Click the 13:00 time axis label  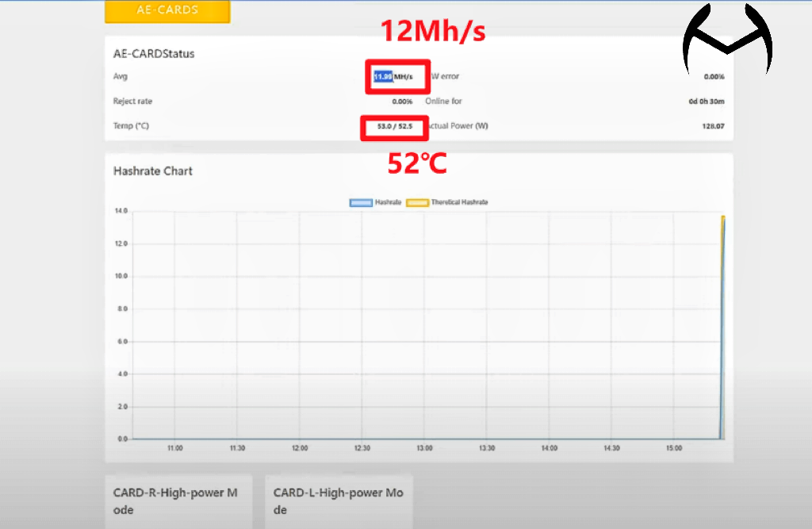click(425, 448)
